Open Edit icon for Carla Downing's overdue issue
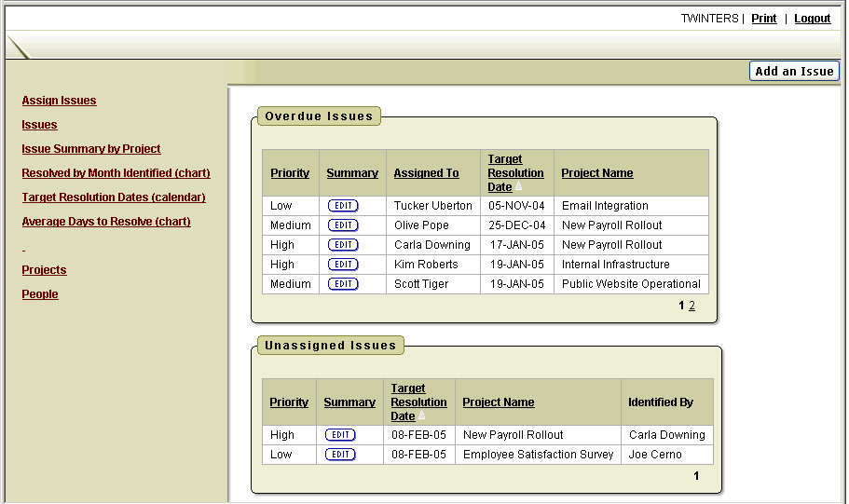Image resolution: width=849 pixels, height=504 pixels. pos(343,245)
